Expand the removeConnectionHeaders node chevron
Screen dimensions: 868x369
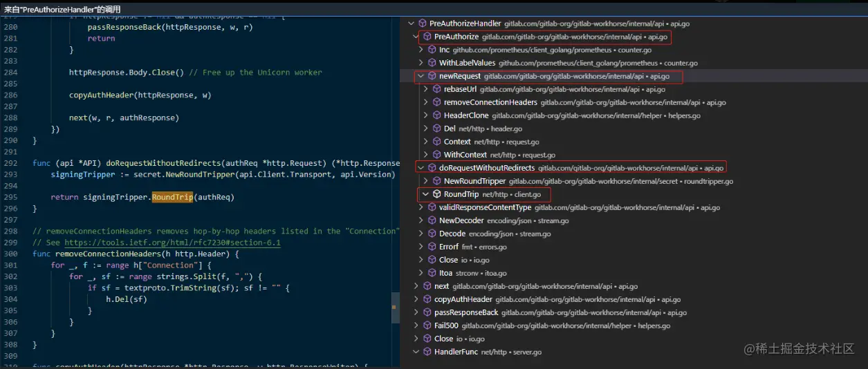coord(426,102)
